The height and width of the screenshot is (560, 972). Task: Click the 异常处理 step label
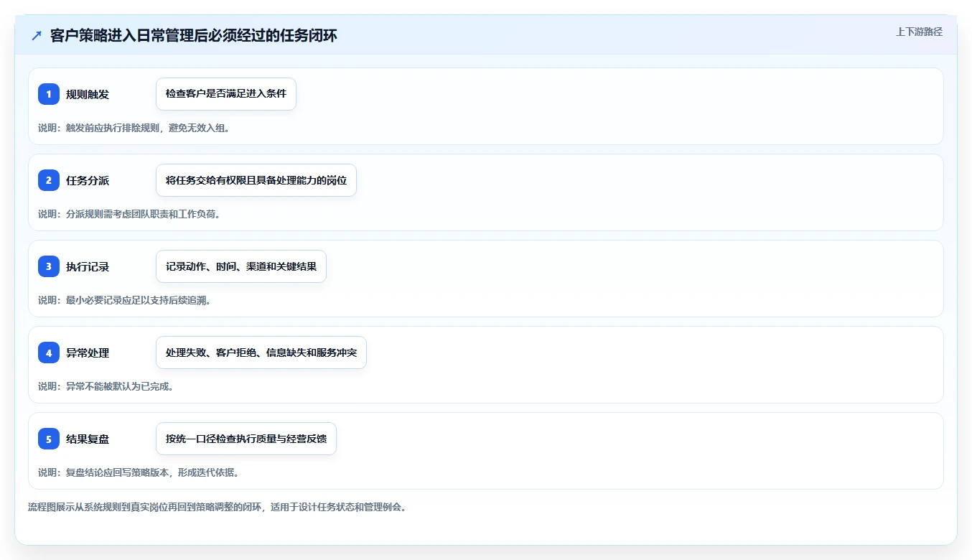pos(88,353)
